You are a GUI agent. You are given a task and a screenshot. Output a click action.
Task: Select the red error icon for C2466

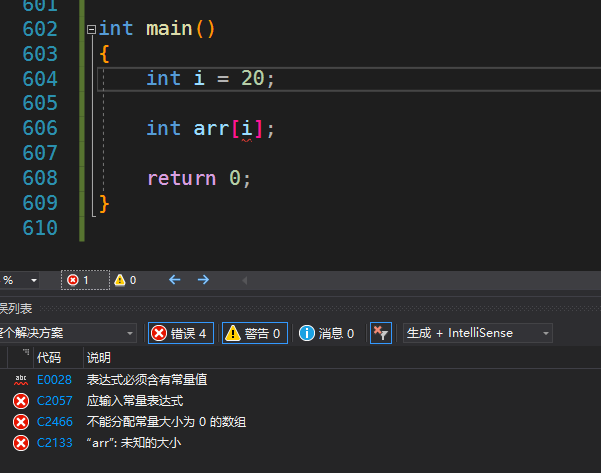21,422
